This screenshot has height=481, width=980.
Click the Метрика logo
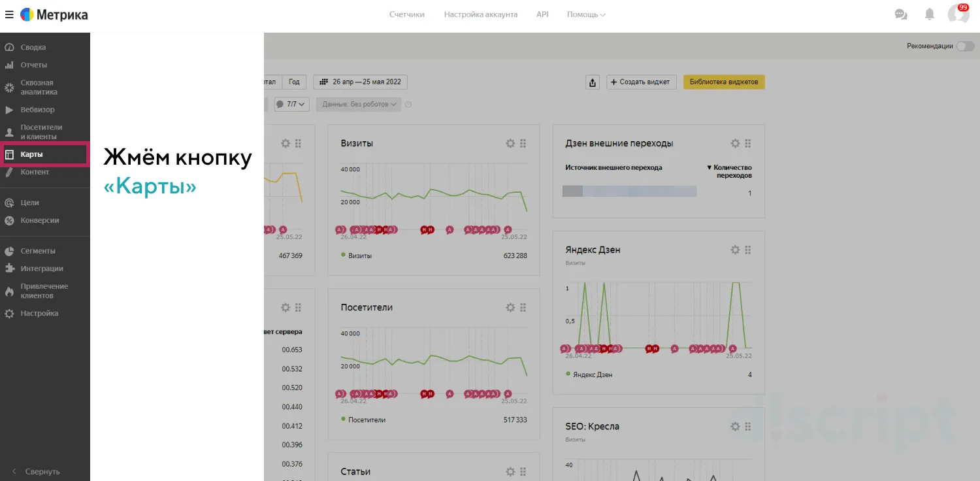[54, 14]
